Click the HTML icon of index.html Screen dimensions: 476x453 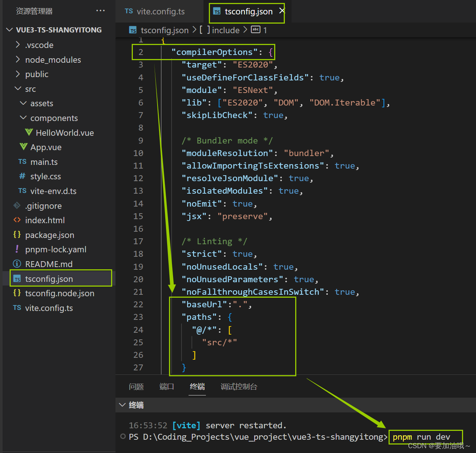pyautogui.click(x=17, y=220)
